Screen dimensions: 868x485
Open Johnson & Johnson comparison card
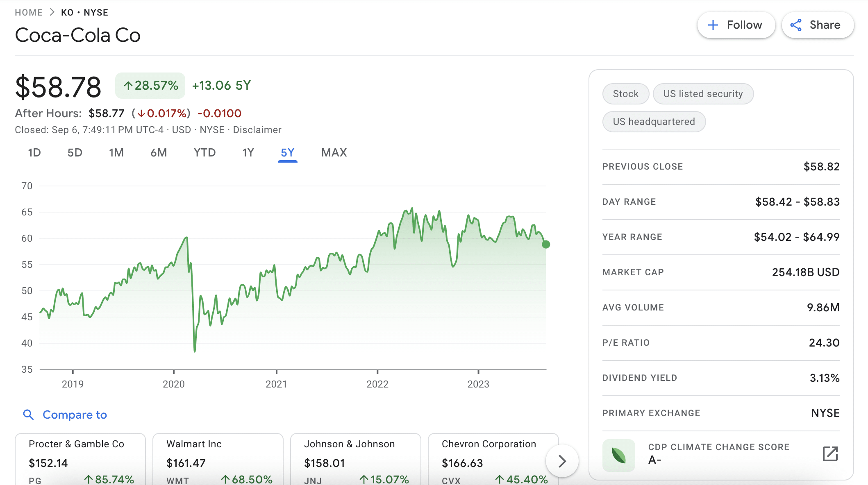tap(356, 460)
